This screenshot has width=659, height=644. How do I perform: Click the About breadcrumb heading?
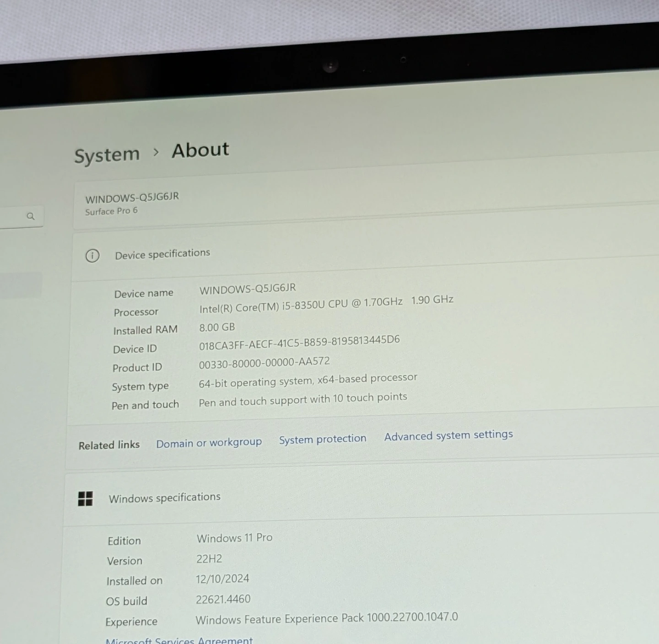[x=200, y=150]
